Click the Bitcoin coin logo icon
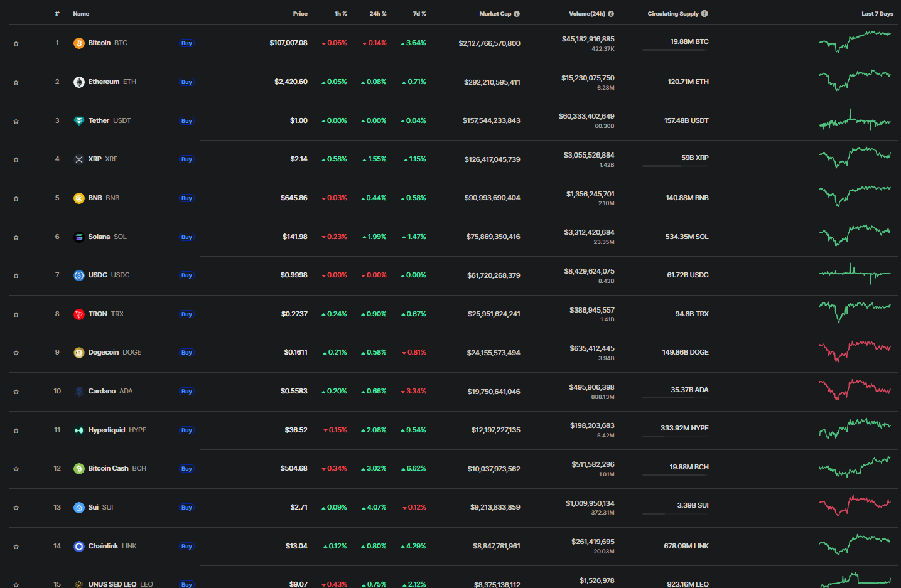This screenshot has height=588, width=901. click(x=79, y=43)
